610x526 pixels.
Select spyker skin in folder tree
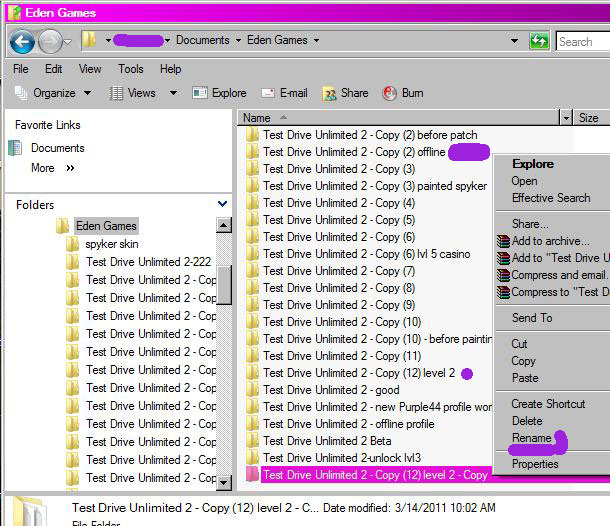pyautogui.click(x=112, y=244)
